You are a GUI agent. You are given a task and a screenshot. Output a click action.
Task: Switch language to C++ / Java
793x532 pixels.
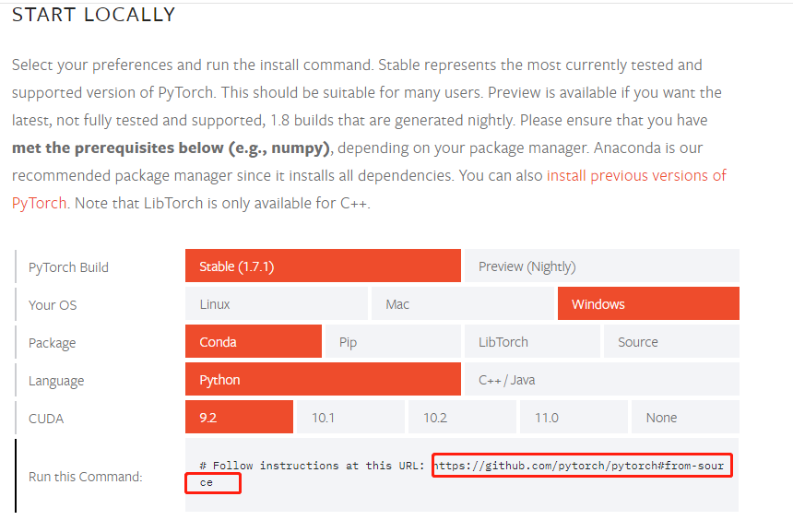point(601,379)
